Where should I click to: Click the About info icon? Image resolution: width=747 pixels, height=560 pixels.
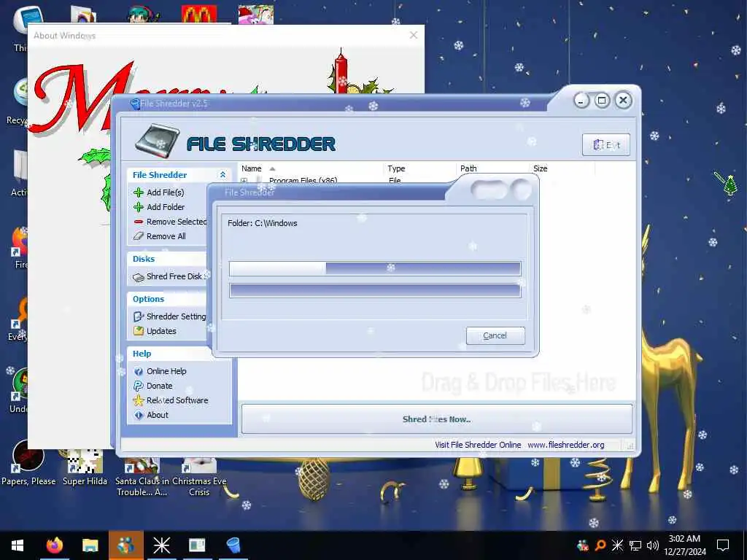(x=139, y=415)
